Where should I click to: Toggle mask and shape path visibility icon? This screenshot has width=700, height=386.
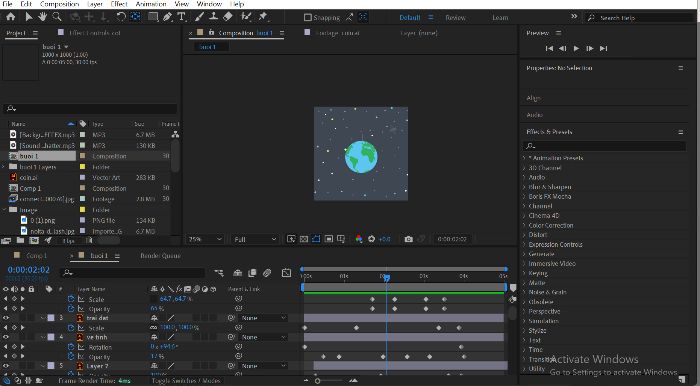pos(316,239)
